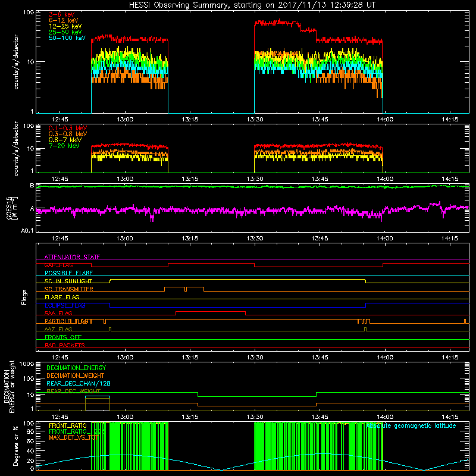The image size is (476, 476).
Task: Select the REAR_DEC_WEIGHT legend label
Action: [x=73, y=391]
